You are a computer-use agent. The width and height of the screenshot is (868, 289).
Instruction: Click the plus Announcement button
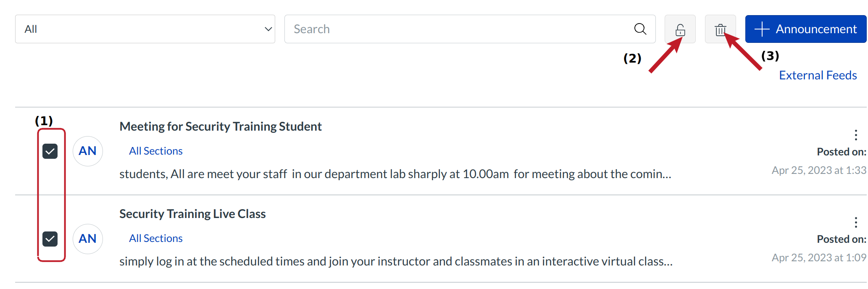coord(805,29)
